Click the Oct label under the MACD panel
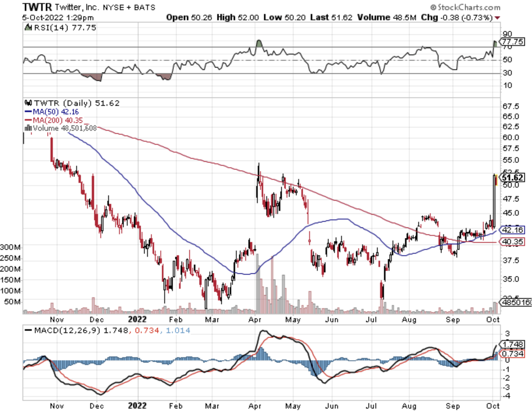Viewport: 532px width, 411px height. pos(493,406)
